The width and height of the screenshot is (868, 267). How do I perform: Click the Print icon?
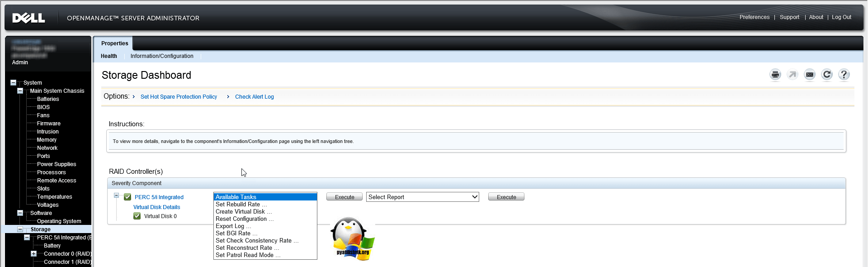[775, 75]
